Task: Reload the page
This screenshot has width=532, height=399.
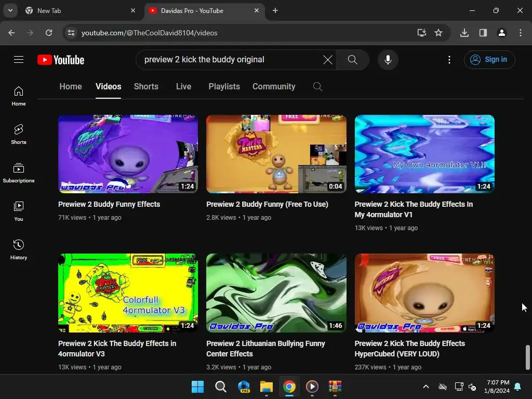Action: [49, 33]
